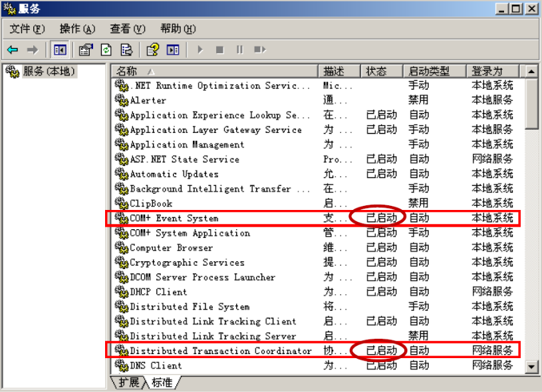The height and width of the screenshot is (392, 542).
Task: Click the gear icon of DHCP Client service
Action: pyautogui.click(x=121, y=292)
